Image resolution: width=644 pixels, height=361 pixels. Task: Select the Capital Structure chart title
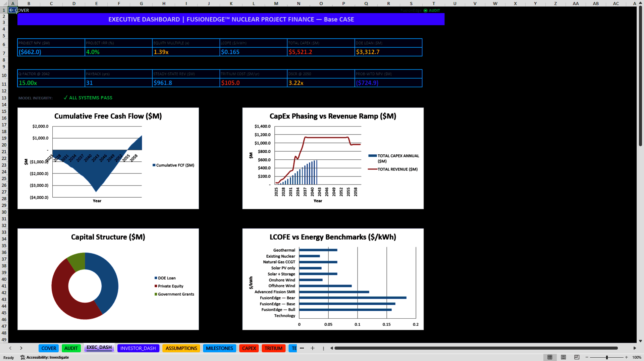[108, 237]
